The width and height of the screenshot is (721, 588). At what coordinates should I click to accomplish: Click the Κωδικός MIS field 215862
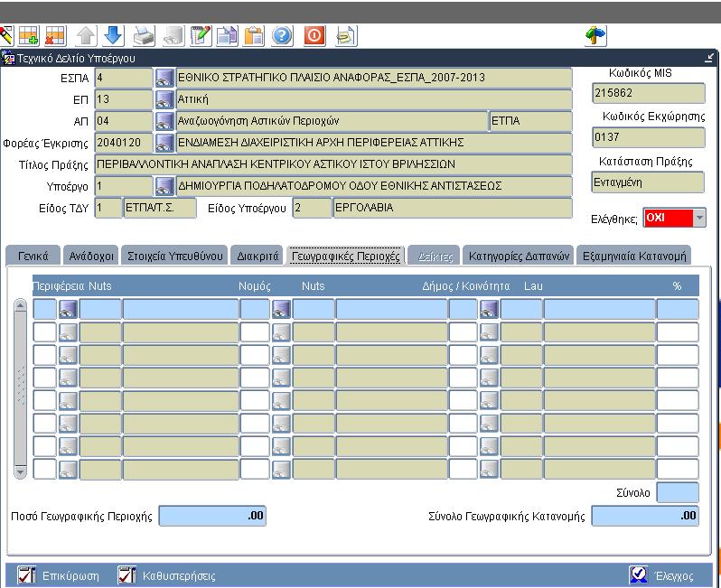click(649, 93)
